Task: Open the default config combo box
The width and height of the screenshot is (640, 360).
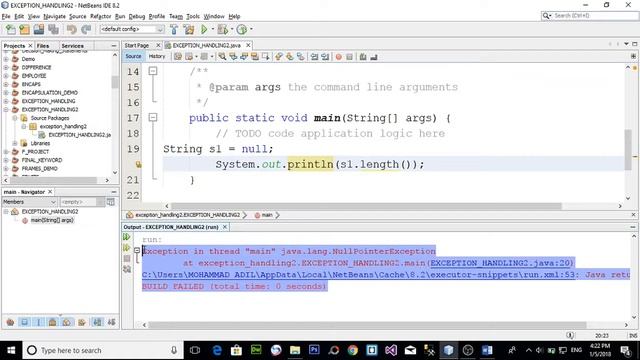Action: [132, 29]
